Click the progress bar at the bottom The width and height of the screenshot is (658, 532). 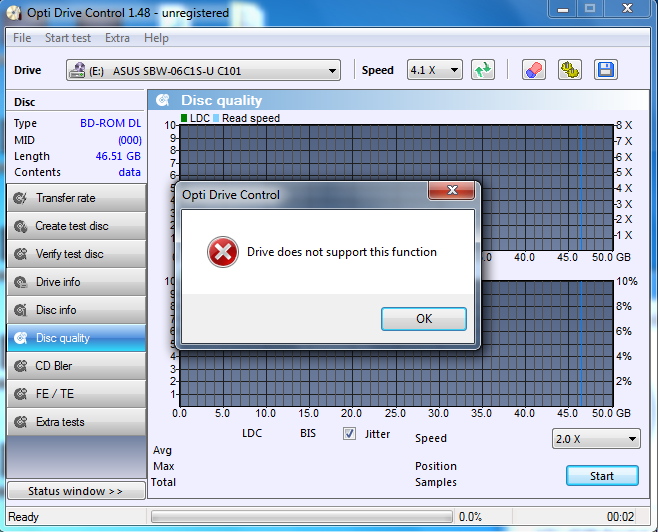tap(302, 516)
